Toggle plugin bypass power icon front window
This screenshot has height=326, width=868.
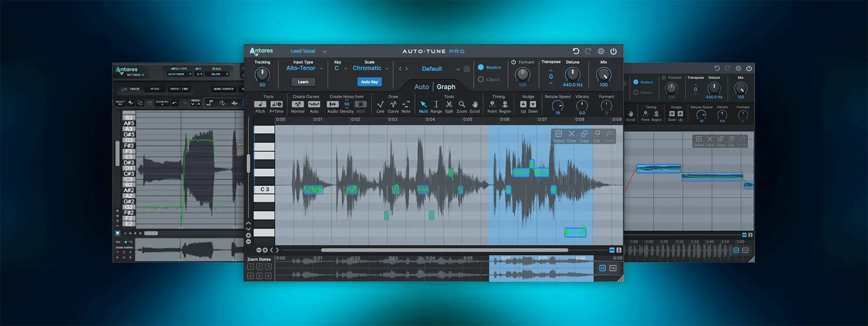[x=614, y=51]
